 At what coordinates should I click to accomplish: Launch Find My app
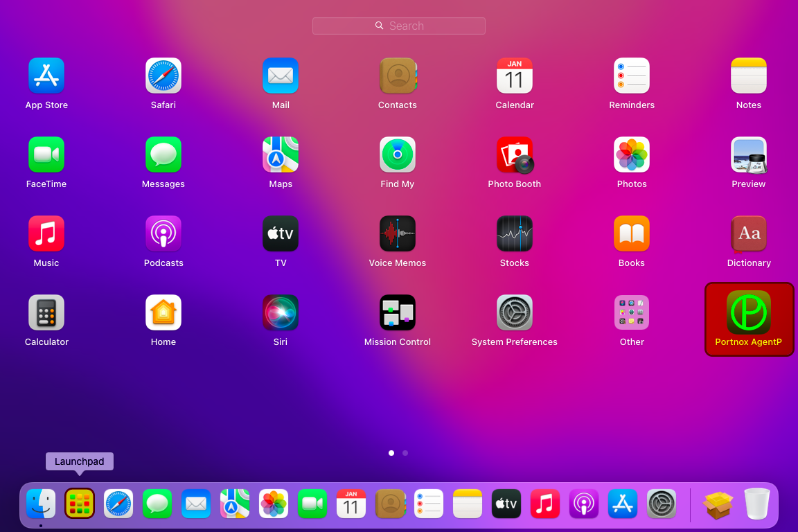pyautogui.click(x=398, y=154)
